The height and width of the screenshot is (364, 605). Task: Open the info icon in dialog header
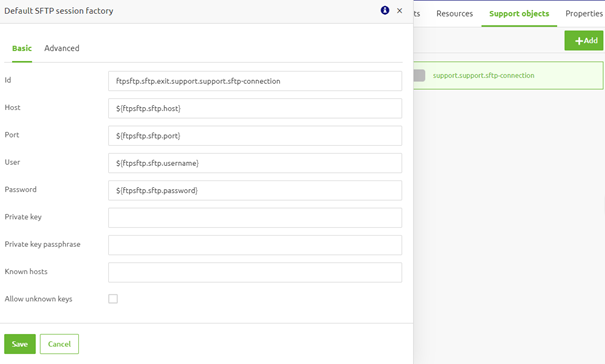[x=385, y=10]
